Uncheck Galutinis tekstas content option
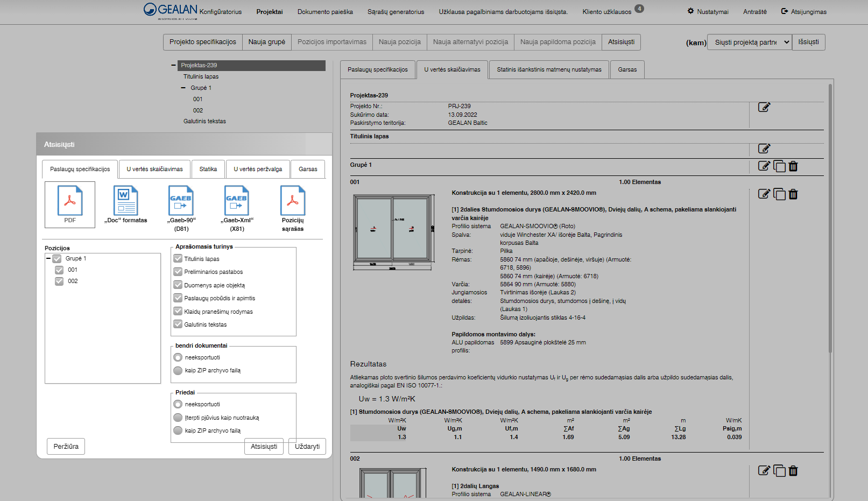 178,324
